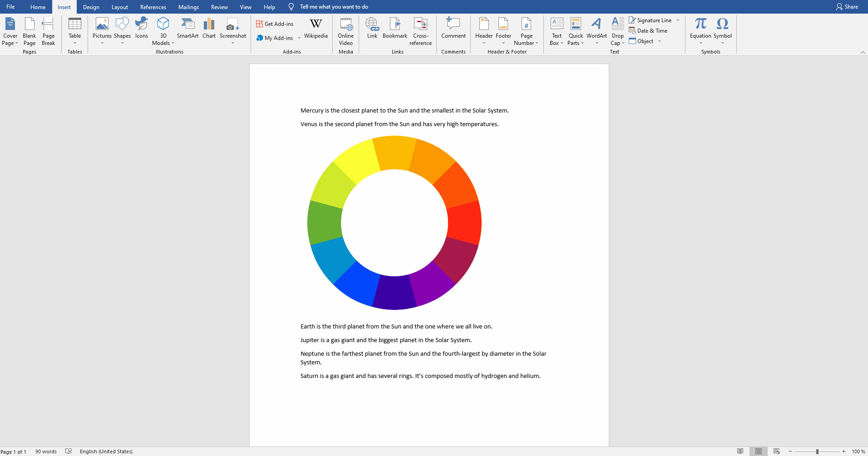Open the SmartArt graphic tool
The image size is (868, 456).
click(187, 28)
